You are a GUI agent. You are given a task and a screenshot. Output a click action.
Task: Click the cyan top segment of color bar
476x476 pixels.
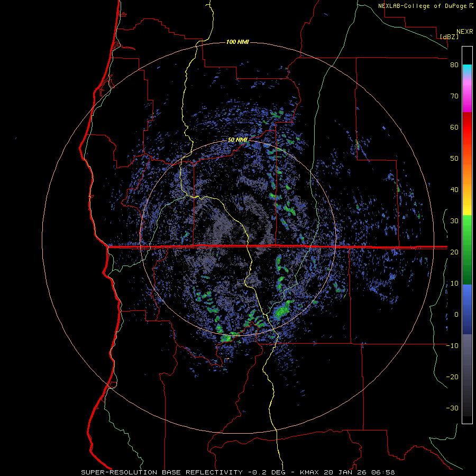tap(467, 69)
